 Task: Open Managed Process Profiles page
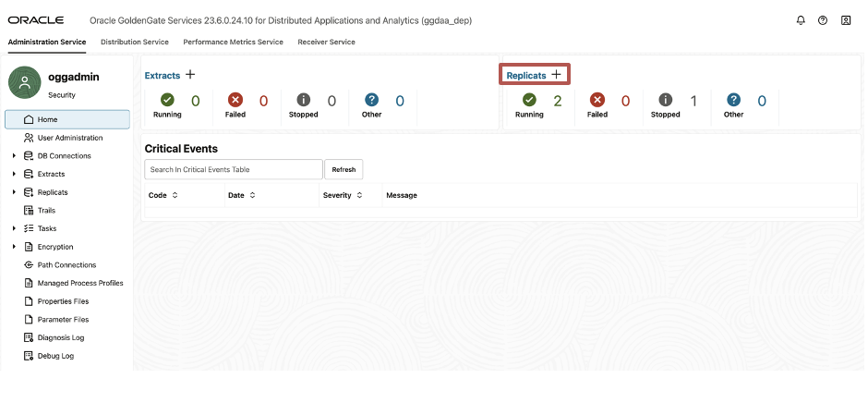tap(80, 283)
